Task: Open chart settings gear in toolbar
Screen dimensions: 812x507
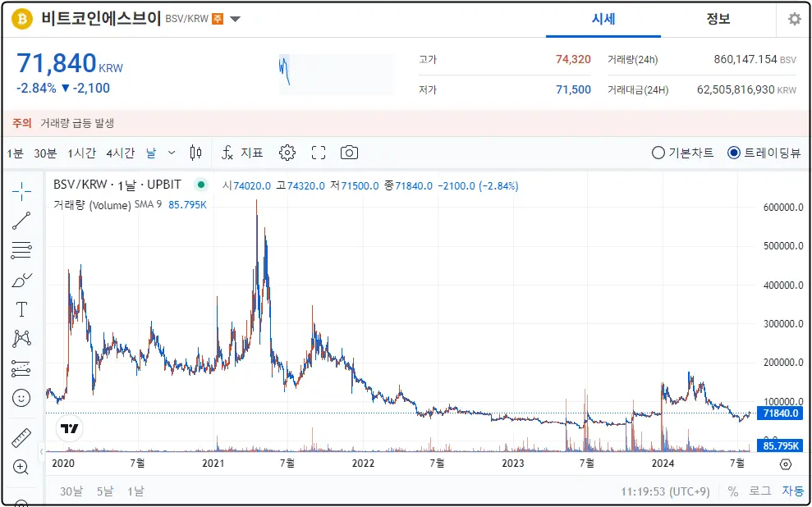Action: click(x=287, y=153)
